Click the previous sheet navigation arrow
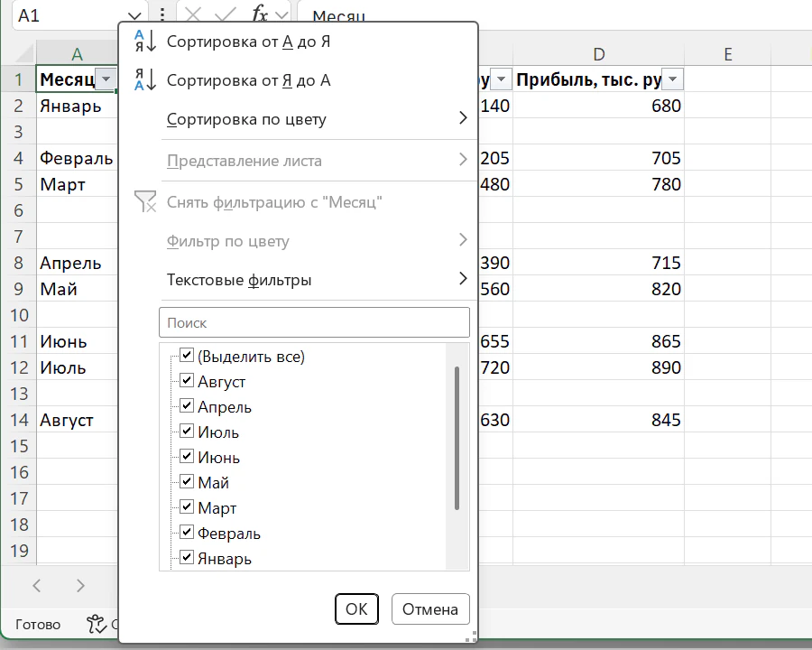 point(37,586)
